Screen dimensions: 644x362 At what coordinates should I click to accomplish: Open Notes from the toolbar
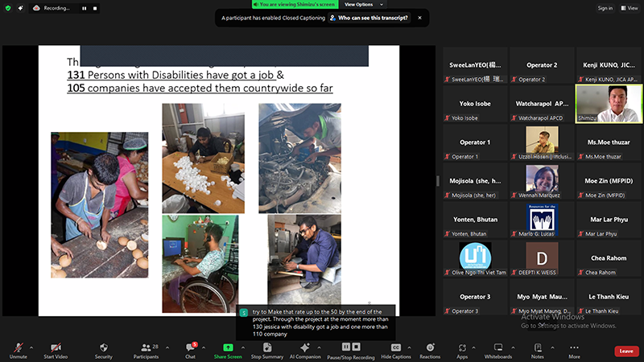(537, 347)
